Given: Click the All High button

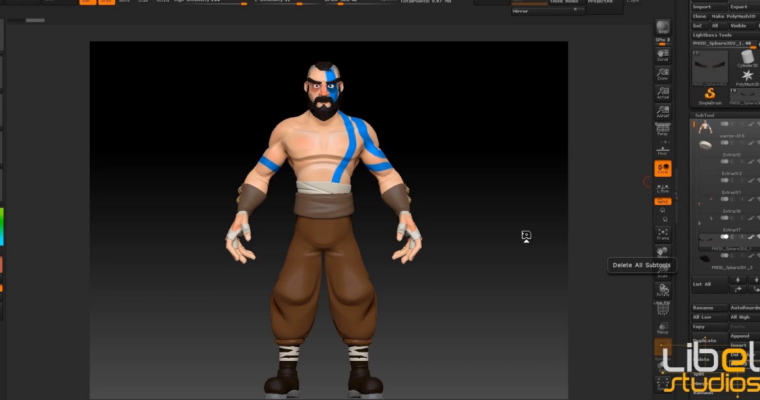Looking at the screenshot, I should (744, 317).
